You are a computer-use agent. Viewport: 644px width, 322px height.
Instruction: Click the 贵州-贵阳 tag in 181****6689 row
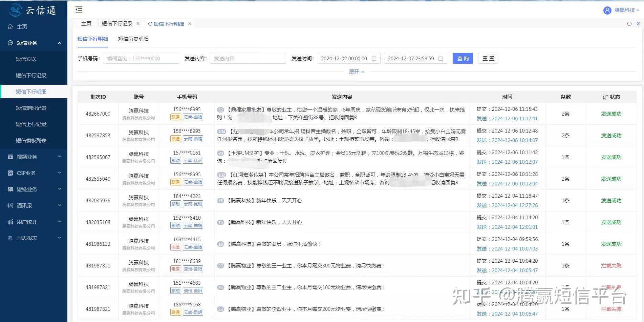[193, 269]
